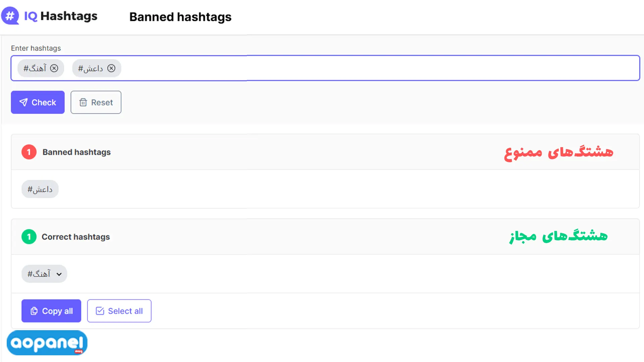Click the IQ Hashtags brand name
This screenshot has height=362, width=644.
pos(61,16)
